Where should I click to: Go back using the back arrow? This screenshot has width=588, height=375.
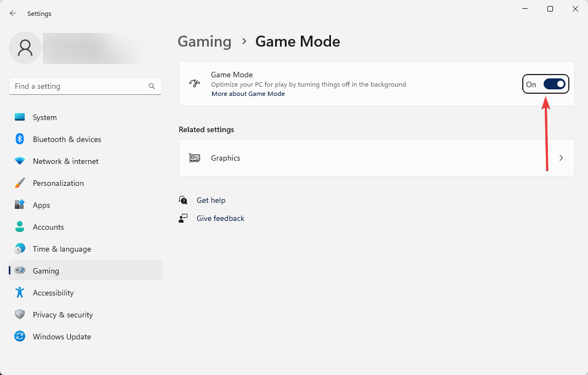coord(13,13)
